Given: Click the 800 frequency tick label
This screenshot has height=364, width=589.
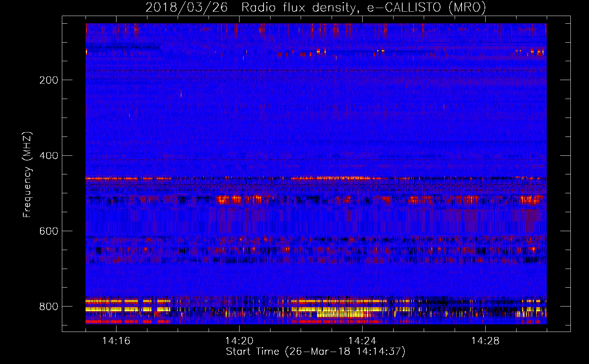Looking at the screenshot, I should (49, 307).
